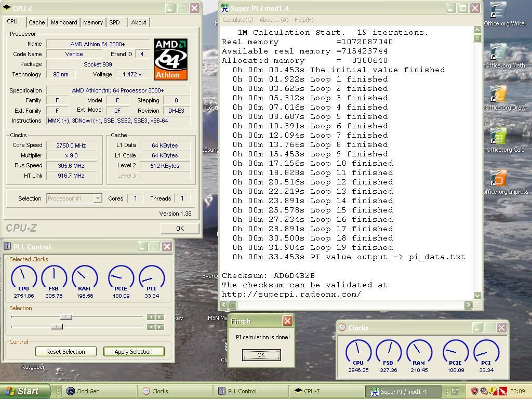The image size is (532, 399).
Task: Click the left arrow beside the upper slider
Action: (151, 317)
